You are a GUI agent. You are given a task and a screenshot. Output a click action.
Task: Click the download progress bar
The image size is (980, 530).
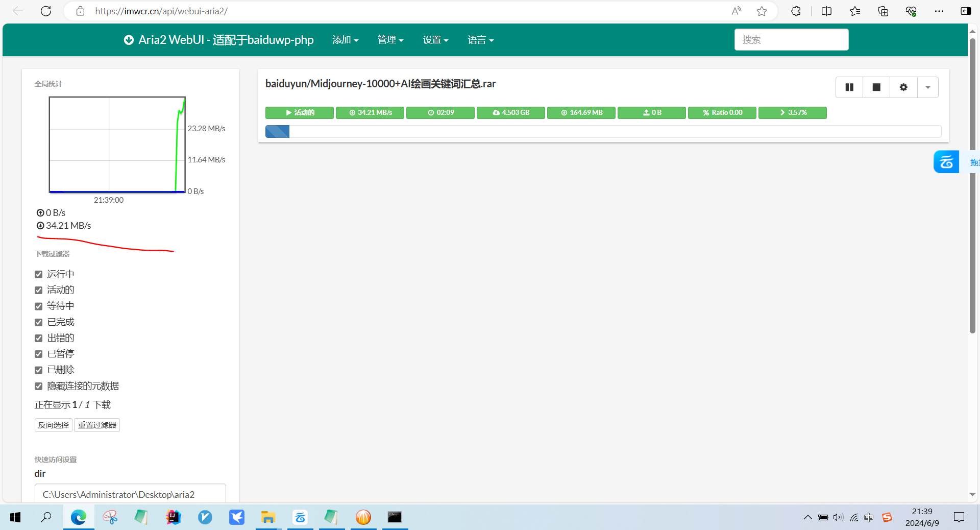603,132
